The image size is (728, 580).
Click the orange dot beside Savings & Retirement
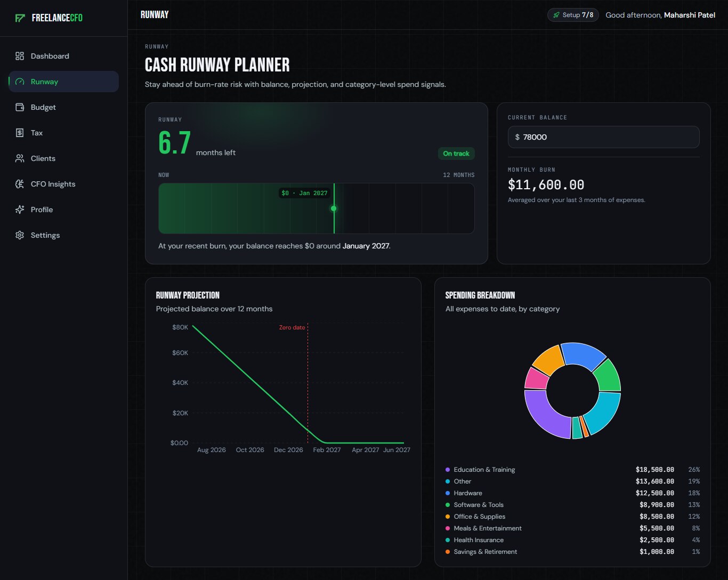click(x=448, y=552)
